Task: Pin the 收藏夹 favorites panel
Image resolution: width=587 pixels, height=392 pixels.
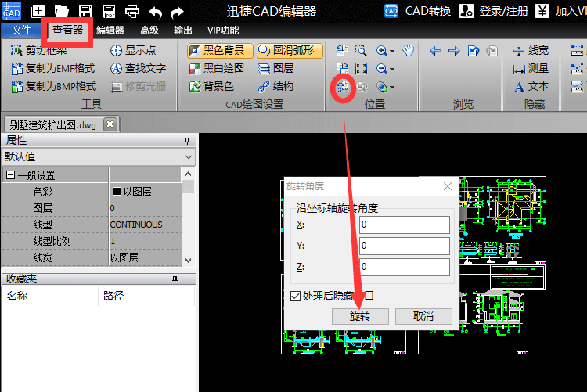Action: [175, 279]
